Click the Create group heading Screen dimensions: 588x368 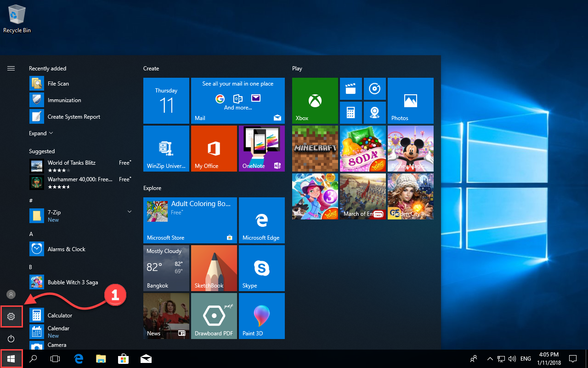(x=151, y=69)
